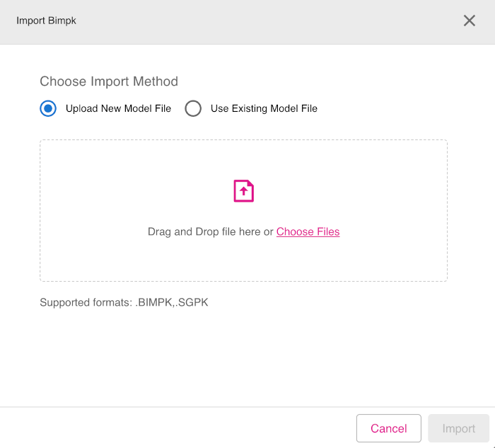This screenshot has height=448, width=495.
Task: Click the word "Files" in the pink link
Action: 327,231
